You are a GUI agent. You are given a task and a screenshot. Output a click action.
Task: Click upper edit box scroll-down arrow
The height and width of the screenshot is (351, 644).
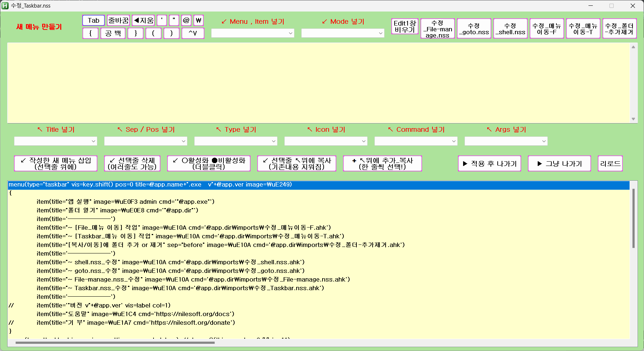pyautogui.click(x=633, y=119)
